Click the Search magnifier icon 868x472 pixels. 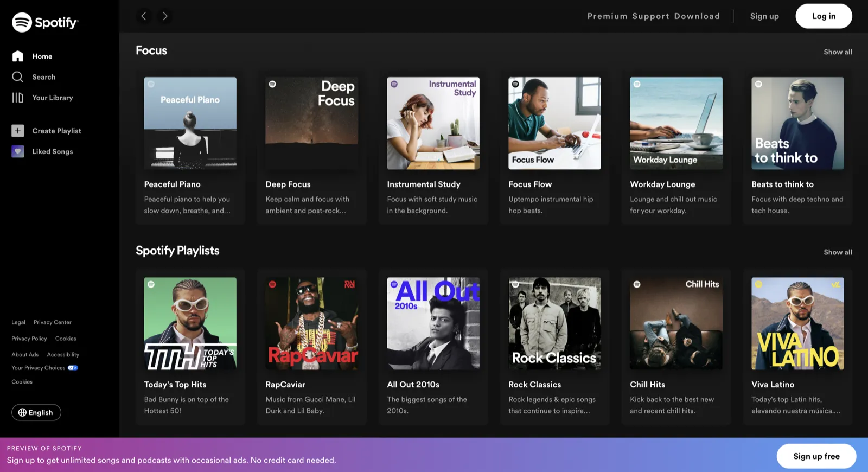click(18, 77)
